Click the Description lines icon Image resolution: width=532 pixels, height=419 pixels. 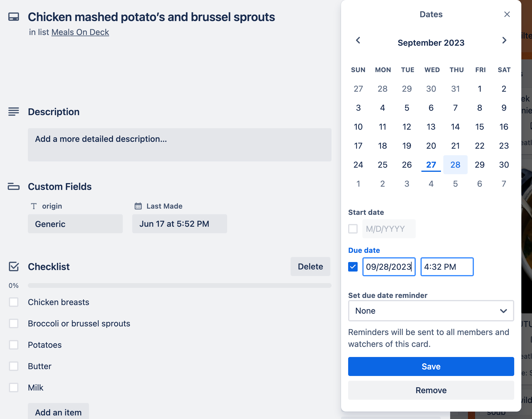[x=14, y=112]
